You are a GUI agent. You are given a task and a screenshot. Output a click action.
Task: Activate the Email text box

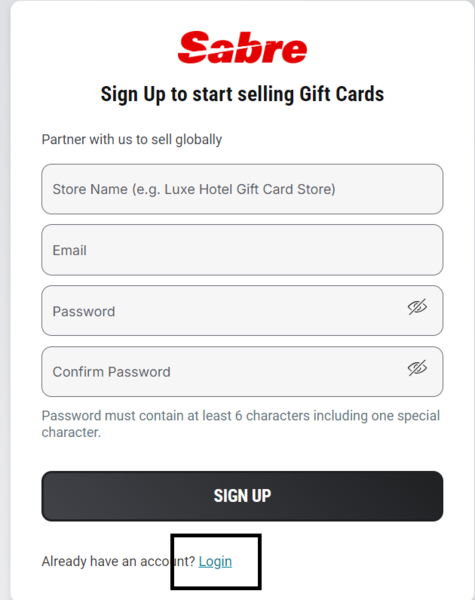pos(242,250)
